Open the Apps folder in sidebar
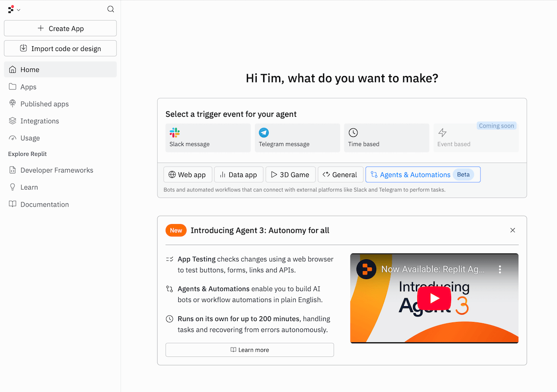The height and width of the screenshot is (392, 557). [x=28, y=87]
